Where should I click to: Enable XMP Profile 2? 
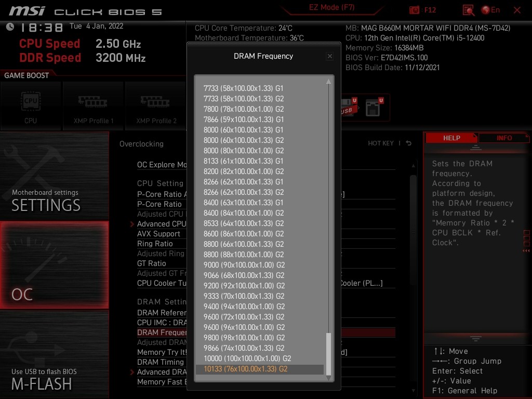pyautogui.click(x=156, y=106)
